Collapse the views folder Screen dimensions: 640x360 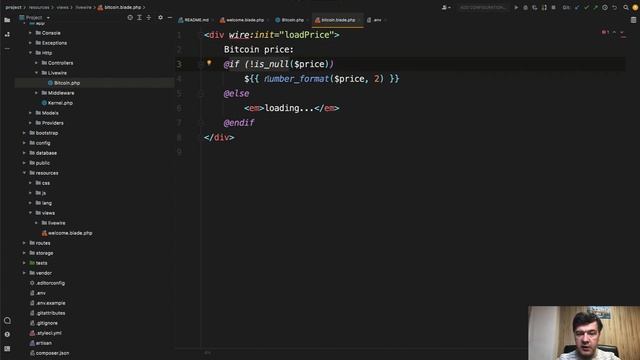30,213
